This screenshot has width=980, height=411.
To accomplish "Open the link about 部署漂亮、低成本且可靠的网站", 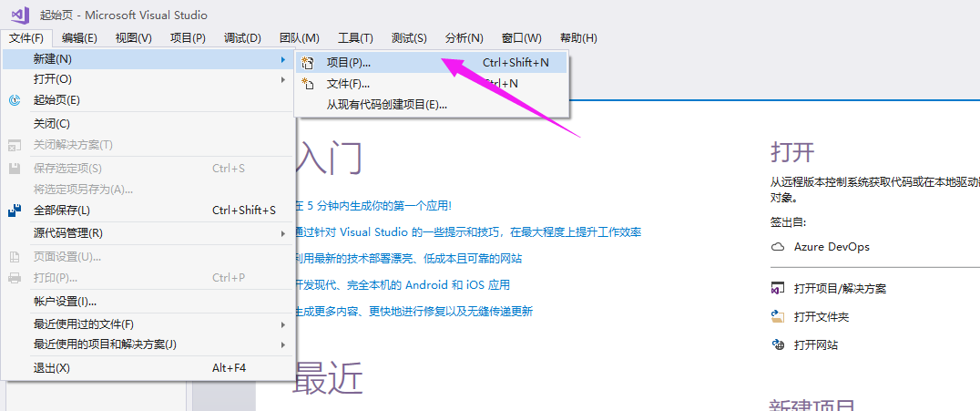I will [409, 259].
